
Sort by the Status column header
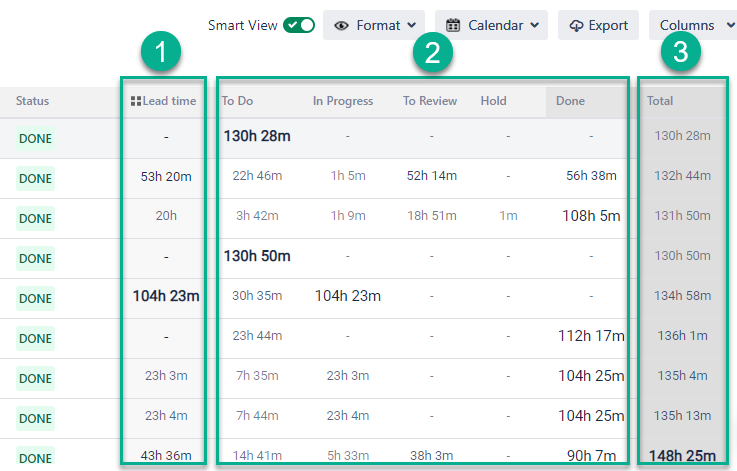pos(32,101)
